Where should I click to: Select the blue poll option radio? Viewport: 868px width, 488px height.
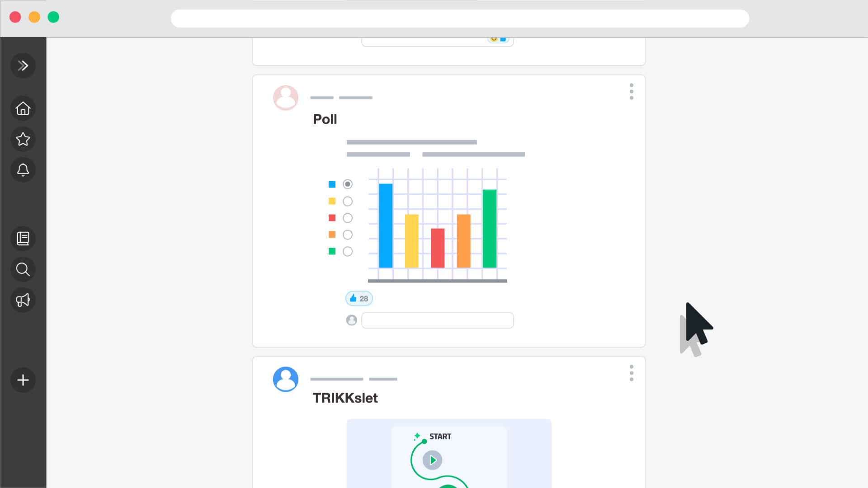348,184
